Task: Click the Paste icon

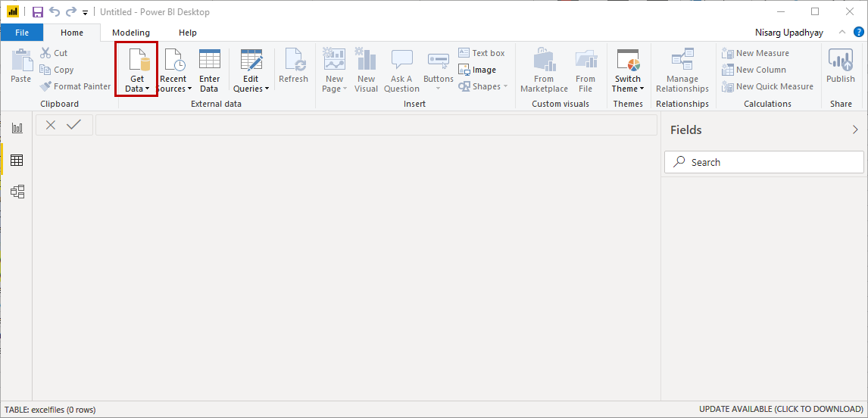Action: pos(21,60)
